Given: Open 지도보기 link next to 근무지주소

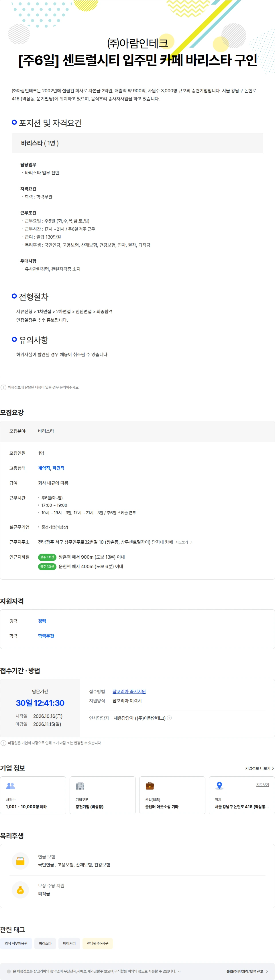Looking at the screenshot, I should point(182,542).
